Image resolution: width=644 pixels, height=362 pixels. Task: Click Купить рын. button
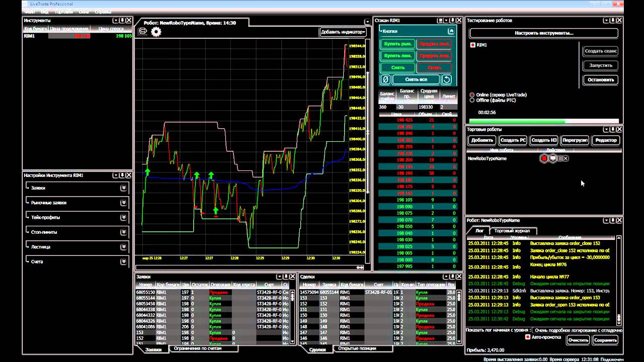pos(397,44)
